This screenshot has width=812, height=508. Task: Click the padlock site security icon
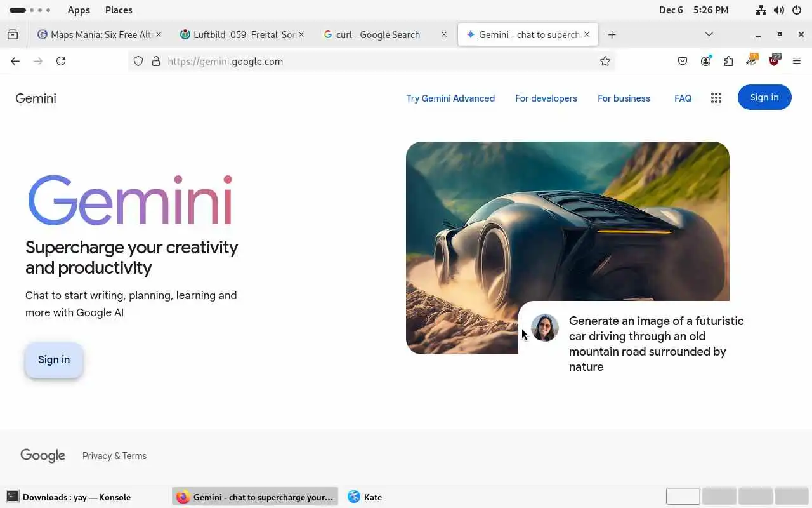tap(156, 62)
